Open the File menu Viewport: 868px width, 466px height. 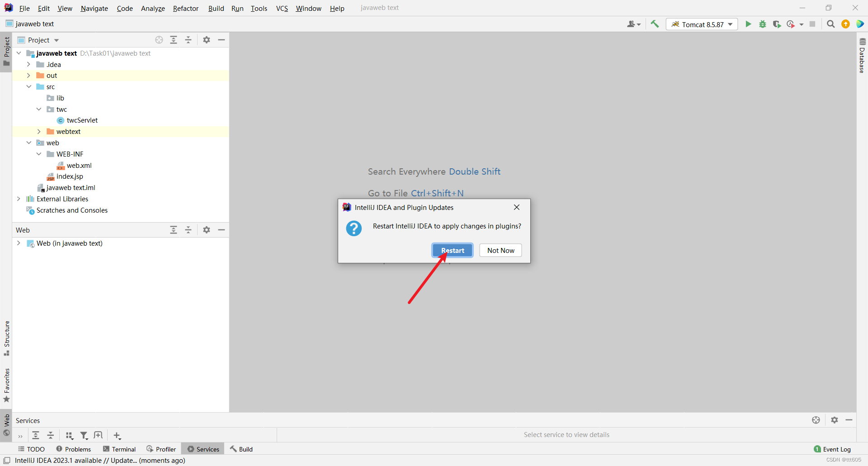[24, 8]
